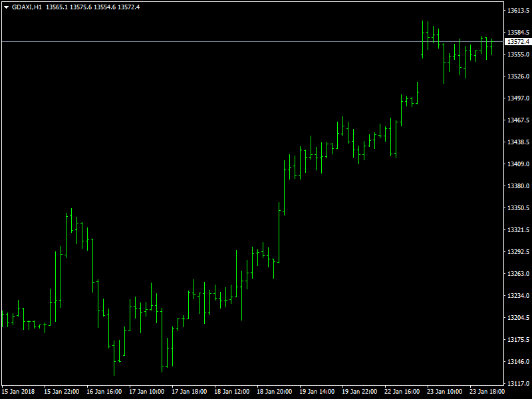Click the 19 Jan 14:00 time label
This screenshot has width=532, height=399.
pyautogui.click(x=317, y=392)
